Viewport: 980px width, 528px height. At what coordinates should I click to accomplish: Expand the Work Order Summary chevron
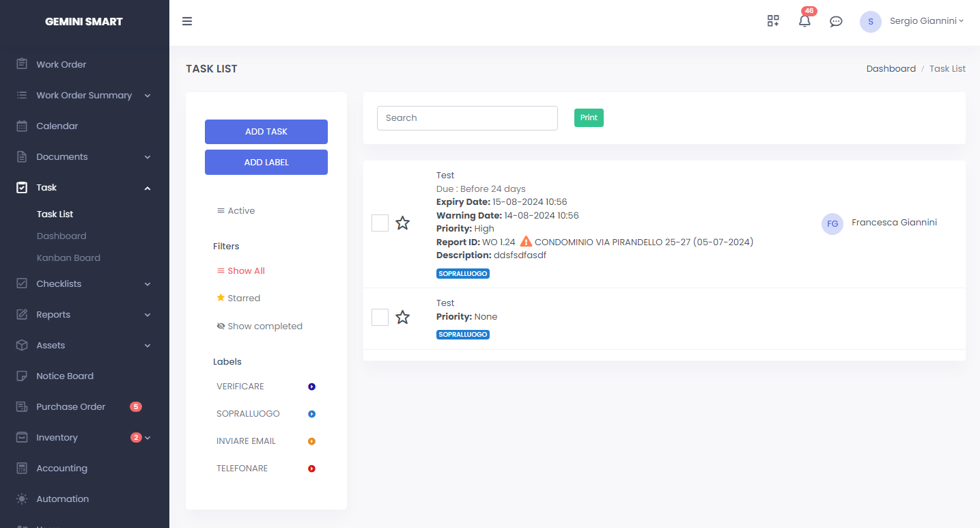pyautogui.click(x=148, y=96)
